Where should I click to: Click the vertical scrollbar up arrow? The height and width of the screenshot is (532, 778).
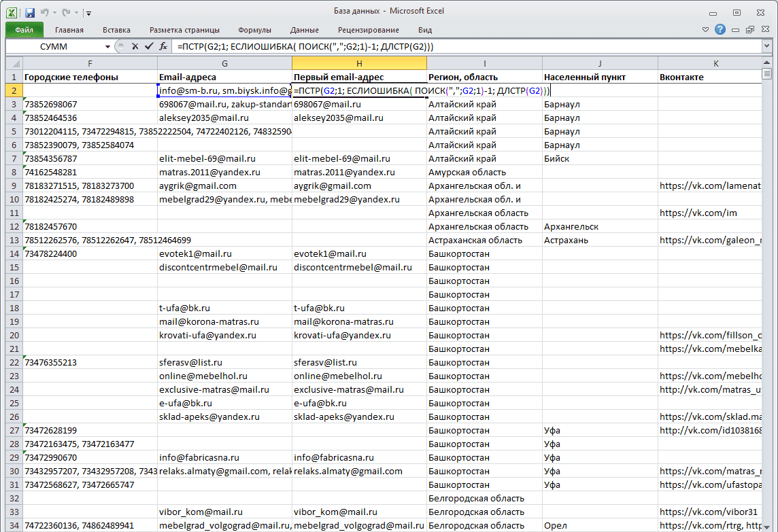tap(766, 63)
